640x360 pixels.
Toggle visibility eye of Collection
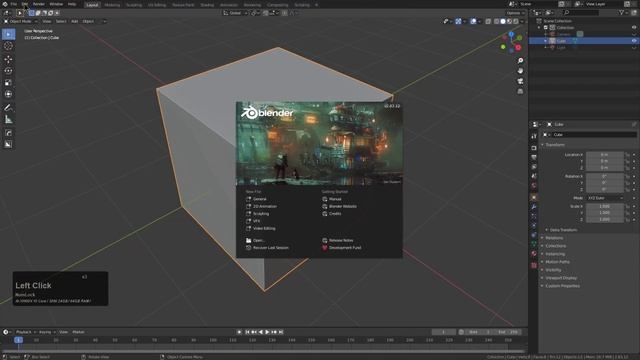point(634,27)
